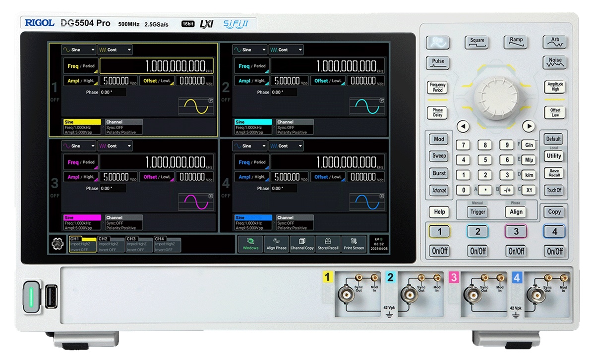The height and width of the screenshot is (364, 595).
Task: Open channel 2 cyan Sine info tab
Action: tap(253, 127)
